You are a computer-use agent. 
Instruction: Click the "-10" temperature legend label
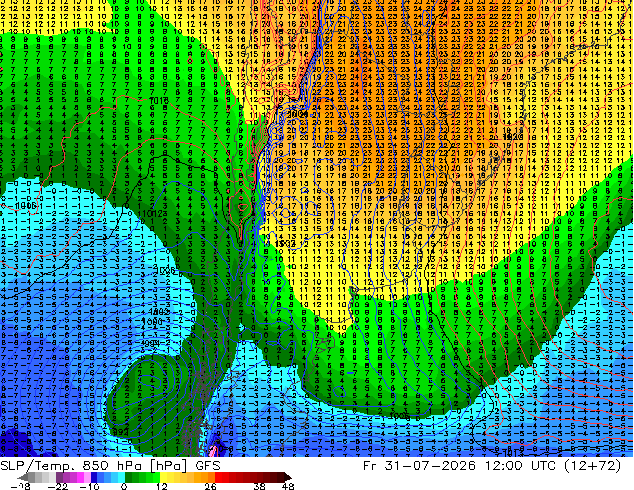click(90, 486)
